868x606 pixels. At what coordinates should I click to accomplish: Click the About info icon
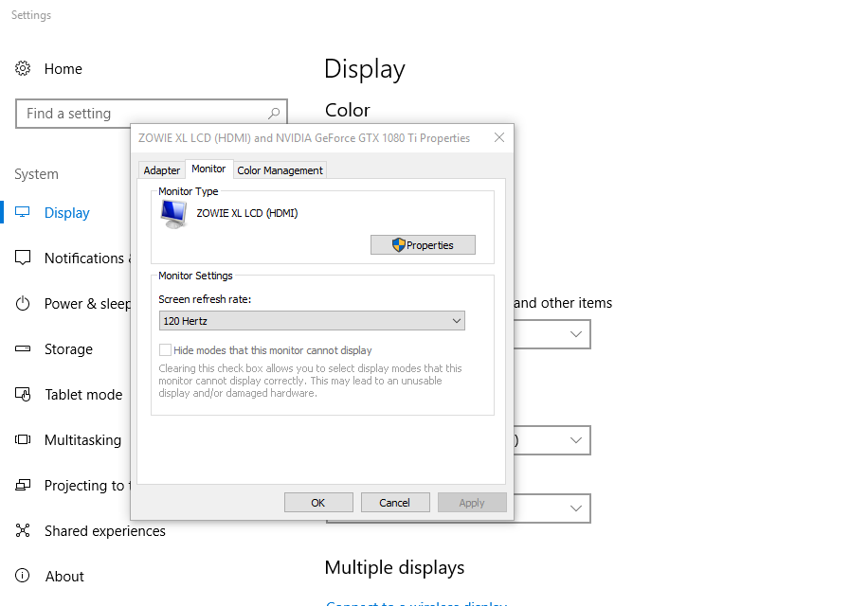pos(23,576)
